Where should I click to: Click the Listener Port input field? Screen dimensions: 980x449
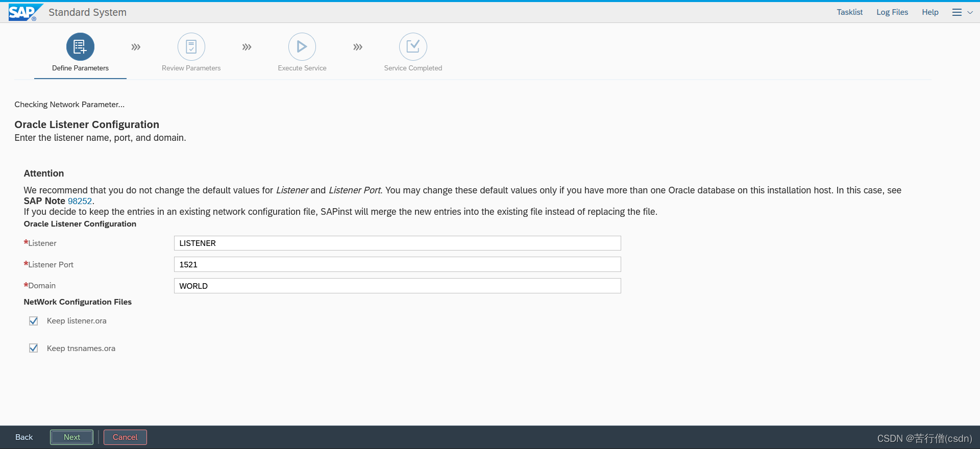point(398,264)
